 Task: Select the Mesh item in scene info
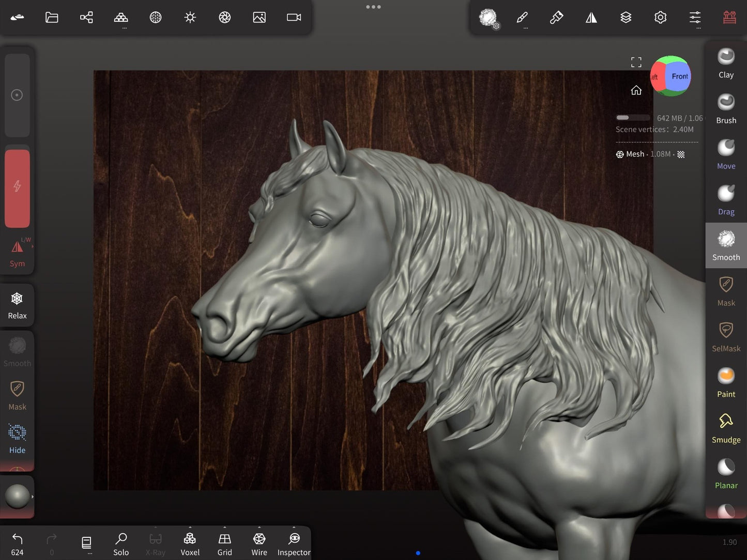(x=635, y=153)
